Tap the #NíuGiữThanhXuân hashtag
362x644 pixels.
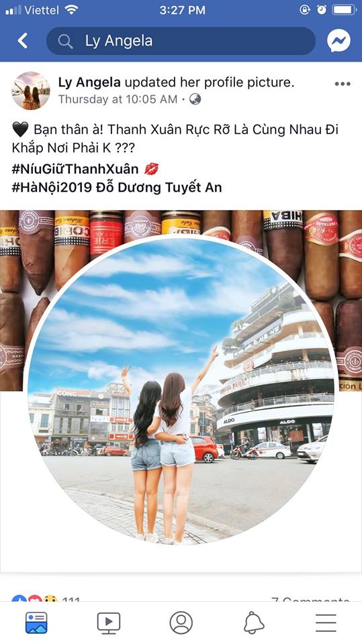tap(75, 169)
